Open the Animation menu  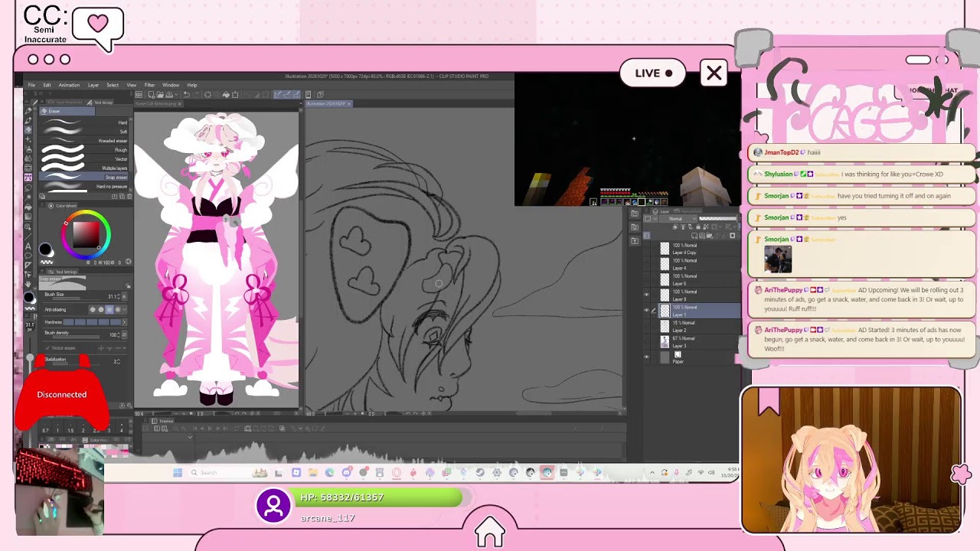69,85
